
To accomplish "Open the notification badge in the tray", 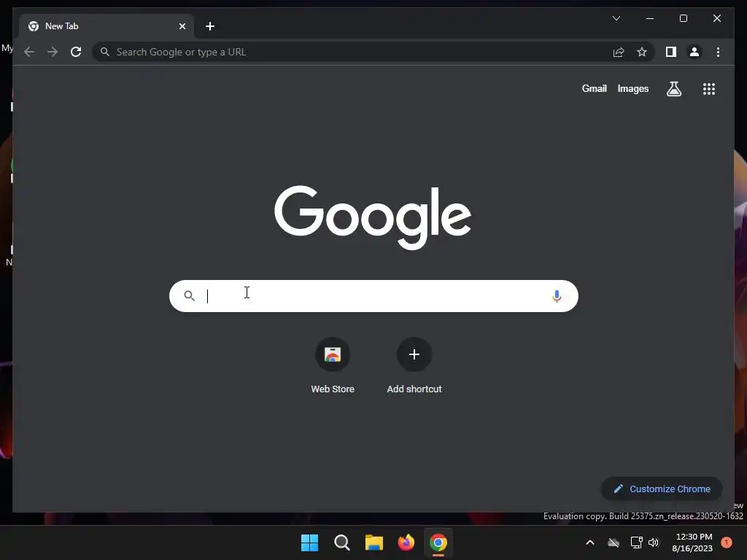I will coord(726,542).
